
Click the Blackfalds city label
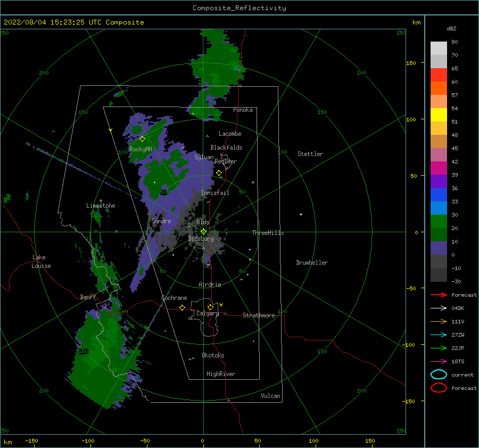point(226,148)
